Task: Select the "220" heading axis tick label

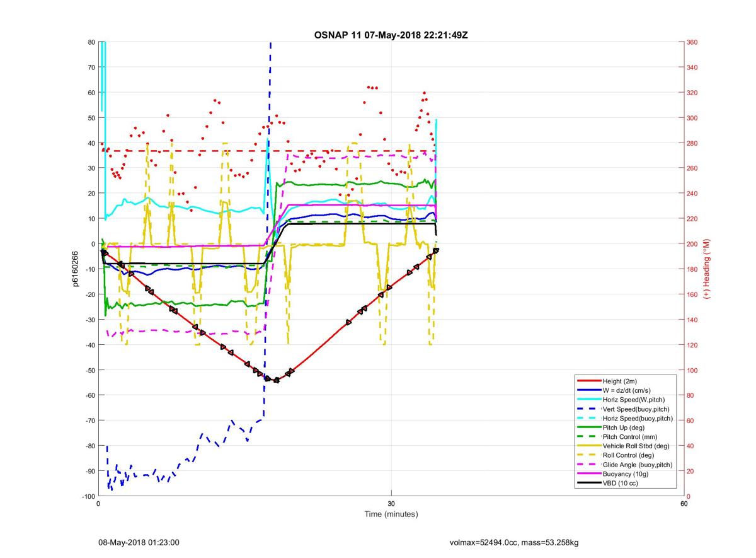Action: 693,219
